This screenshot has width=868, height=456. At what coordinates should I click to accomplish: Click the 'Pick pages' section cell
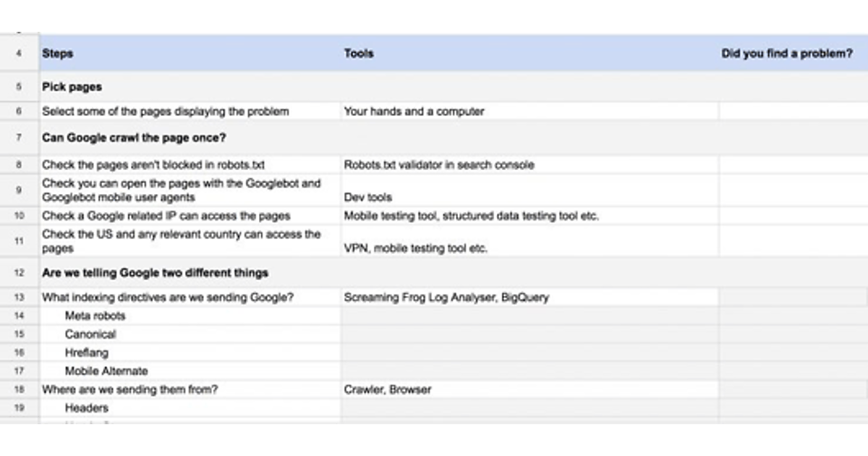(72, 87)
